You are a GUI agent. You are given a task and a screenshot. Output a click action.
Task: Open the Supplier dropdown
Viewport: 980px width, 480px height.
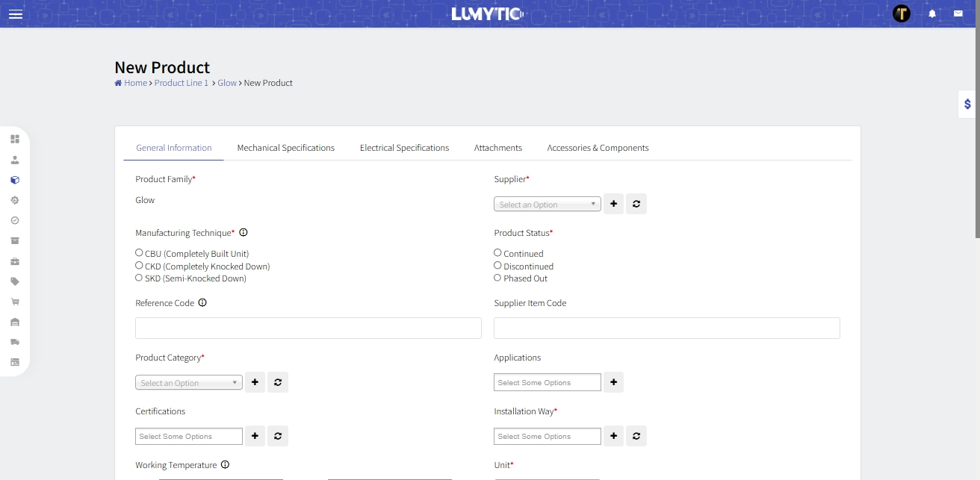tap(547, 205)
